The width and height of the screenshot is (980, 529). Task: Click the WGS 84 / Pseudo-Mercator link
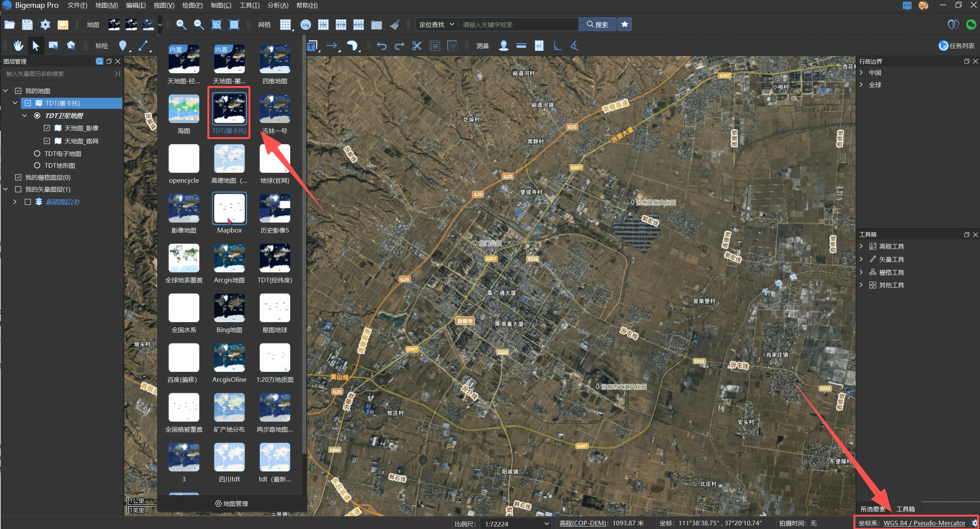click(924, 523)
